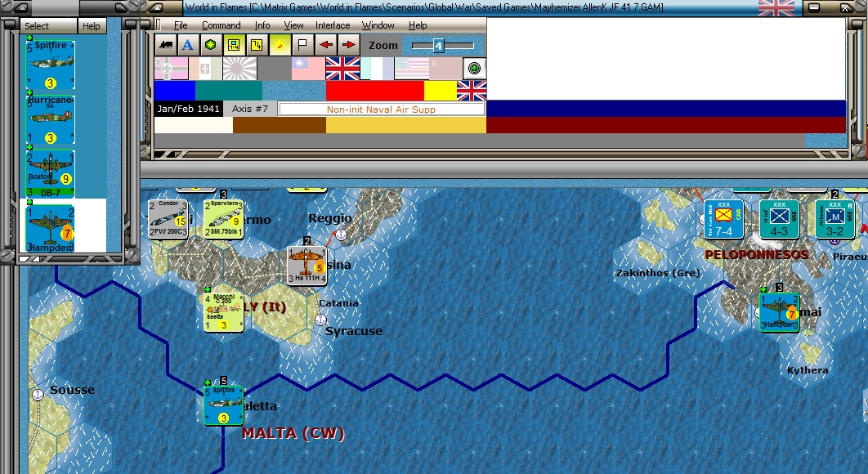Select the 3-2 Greek unit counter
868x474 pixels.
point(834,219)
